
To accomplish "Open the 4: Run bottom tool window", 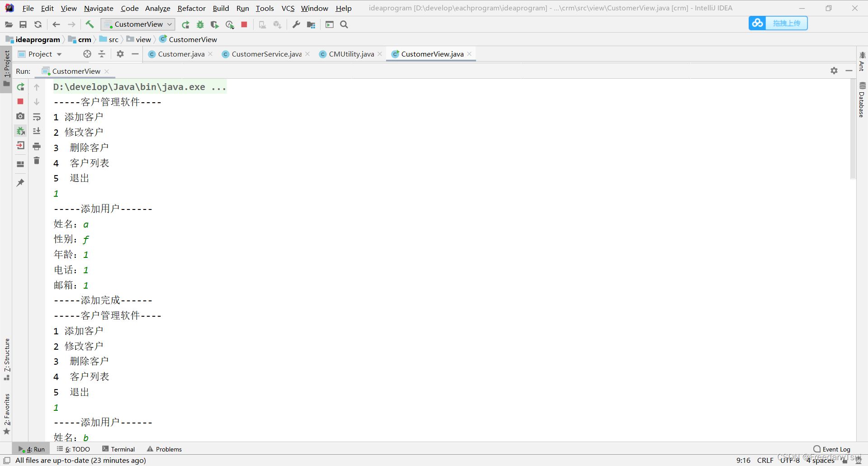I will (32, 449).
